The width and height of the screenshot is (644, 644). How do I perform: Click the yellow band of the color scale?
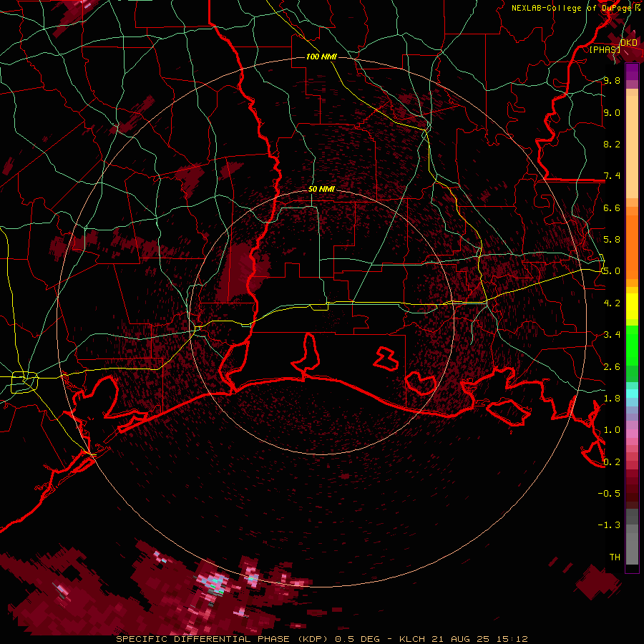point(632,306)
